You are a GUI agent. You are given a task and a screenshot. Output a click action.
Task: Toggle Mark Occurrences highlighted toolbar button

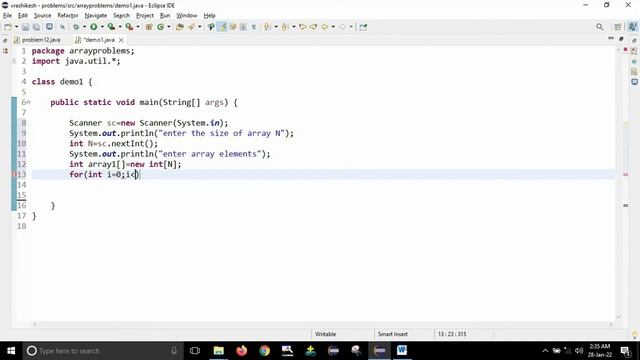[222, 27]
